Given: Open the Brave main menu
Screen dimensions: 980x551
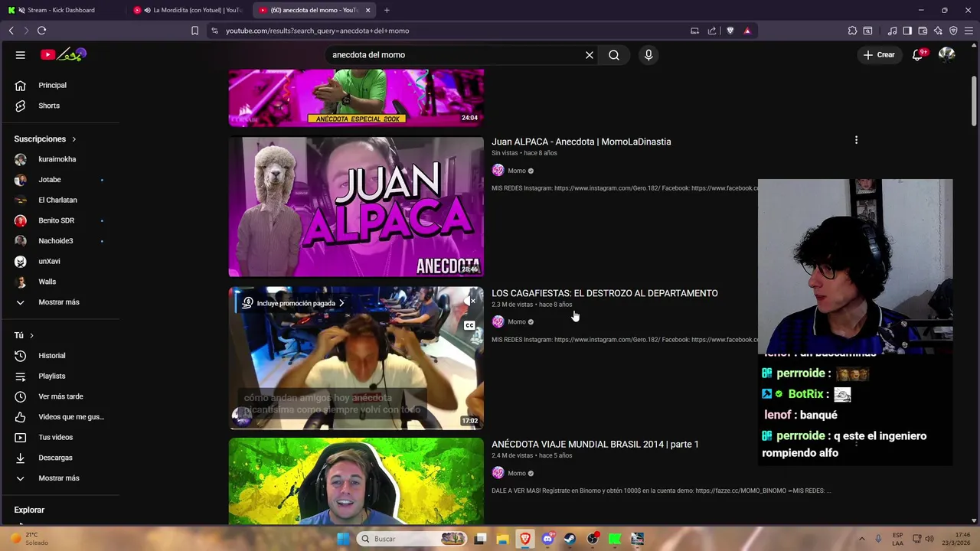Looking at the screenshot, I should 969,31.
